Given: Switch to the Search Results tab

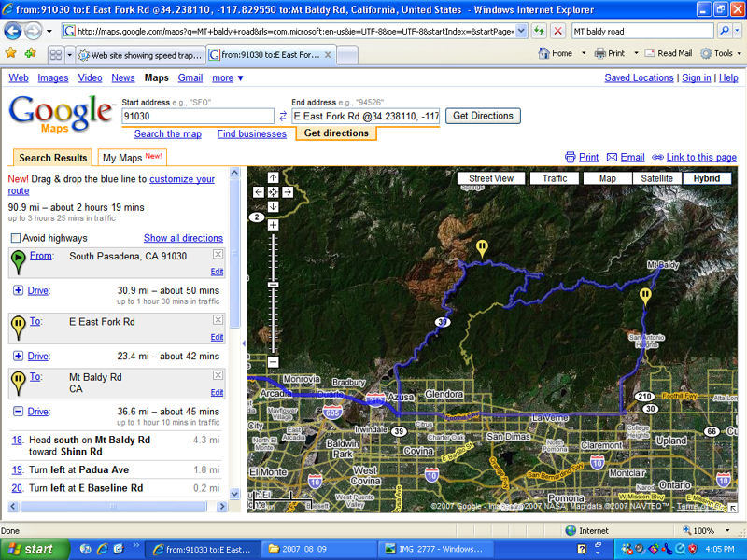Looking at the screenshot, I should (x=52, y=158).
